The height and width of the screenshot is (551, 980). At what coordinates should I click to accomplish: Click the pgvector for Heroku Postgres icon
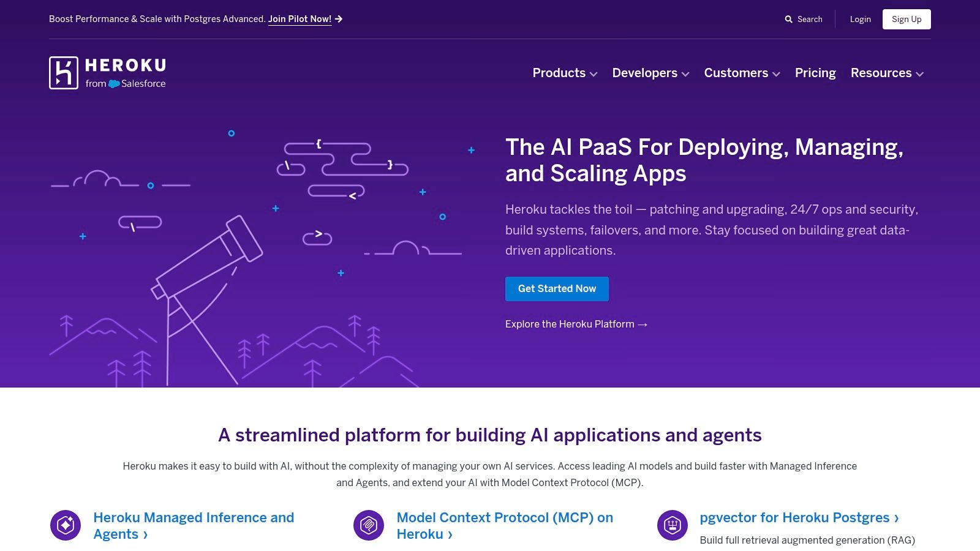tap(672, 525)
